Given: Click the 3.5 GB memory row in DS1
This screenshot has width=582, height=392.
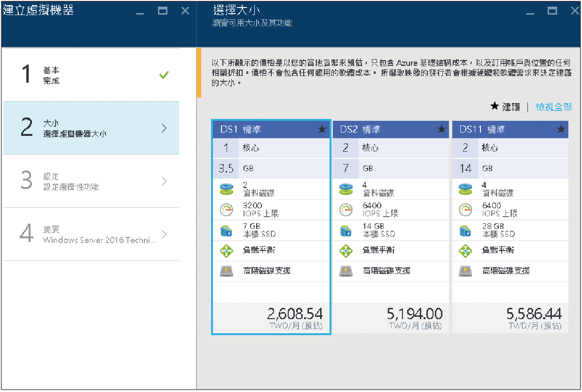Looking at the screenshot, I should point(271,168).
